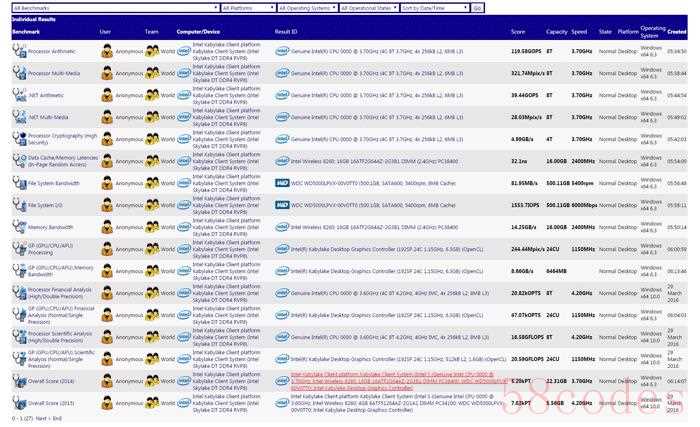Click the Overall Score (2016) benchmark icon
The image size is (700, 427).
pos(19,381)
